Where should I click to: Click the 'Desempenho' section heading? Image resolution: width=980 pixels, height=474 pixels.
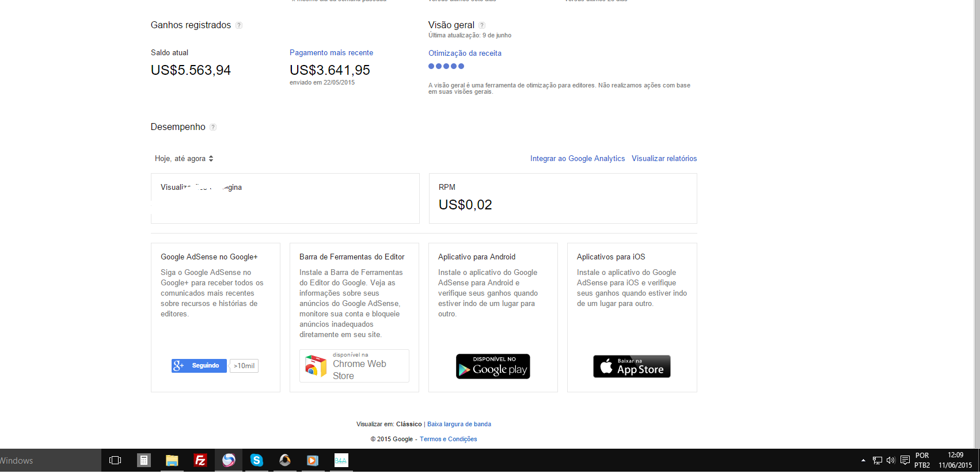click(x=178, y=127)
